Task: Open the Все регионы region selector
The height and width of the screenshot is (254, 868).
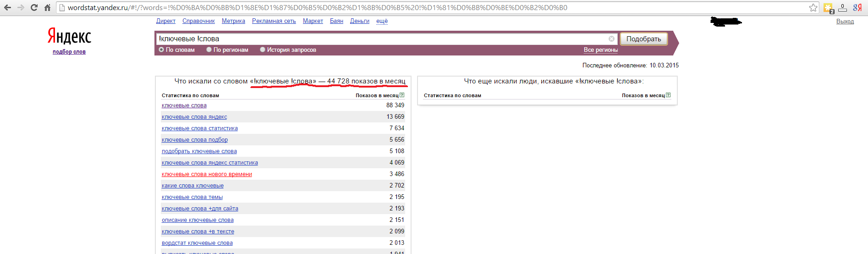Action: (x=600, y=50)
